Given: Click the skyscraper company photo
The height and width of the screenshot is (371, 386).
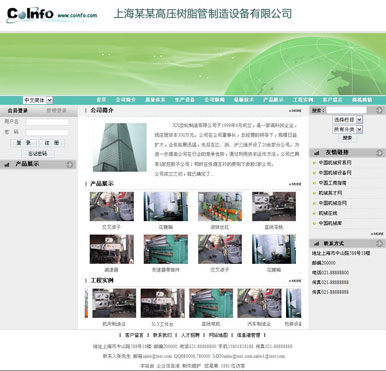Looking at the screenshot, I should tap(120, 148).
